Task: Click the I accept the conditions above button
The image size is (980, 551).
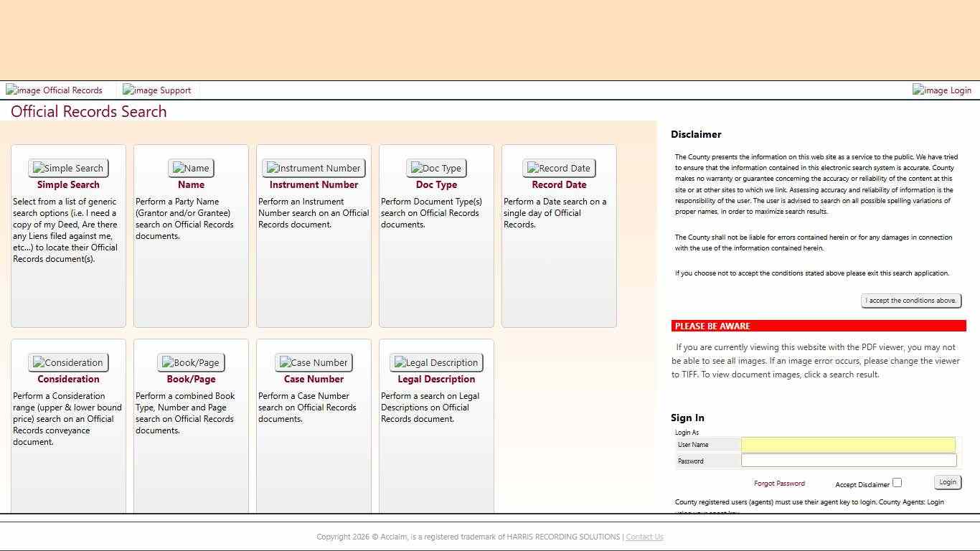Action: tap(910, 301)
